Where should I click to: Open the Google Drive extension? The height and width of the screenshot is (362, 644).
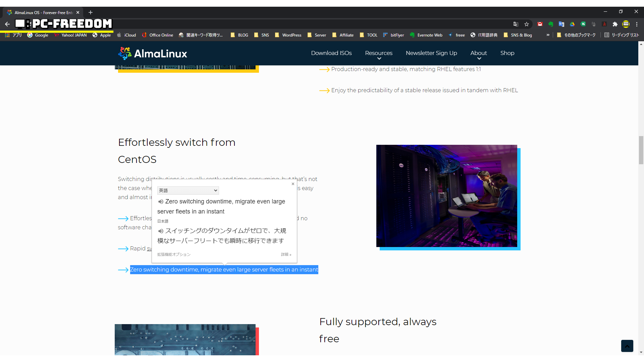click(x=572, y=24)
